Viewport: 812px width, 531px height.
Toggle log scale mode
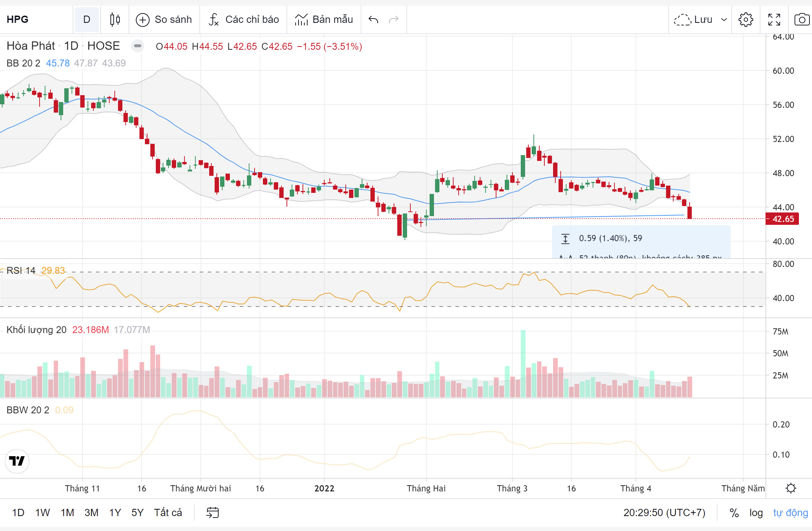click(756, 513)
